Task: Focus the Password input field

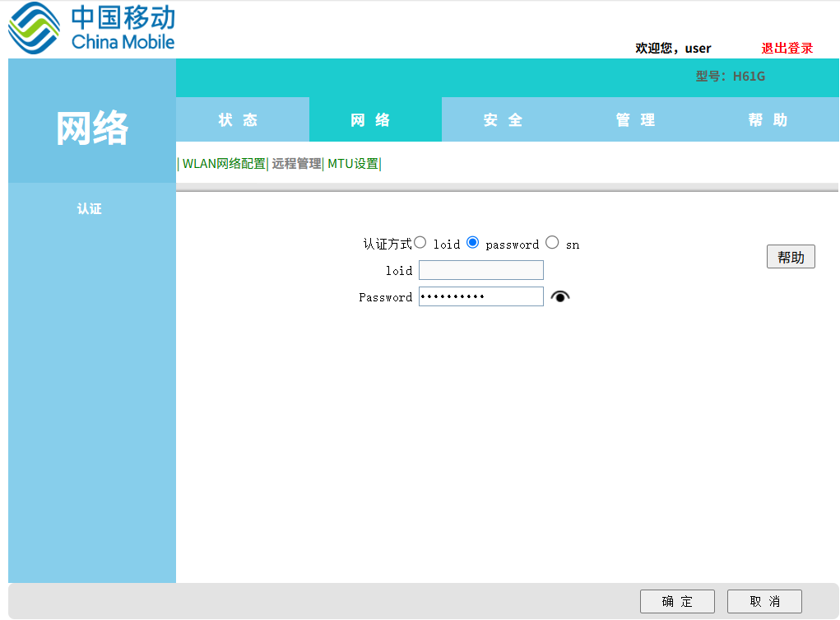Action: coord(481,296)
